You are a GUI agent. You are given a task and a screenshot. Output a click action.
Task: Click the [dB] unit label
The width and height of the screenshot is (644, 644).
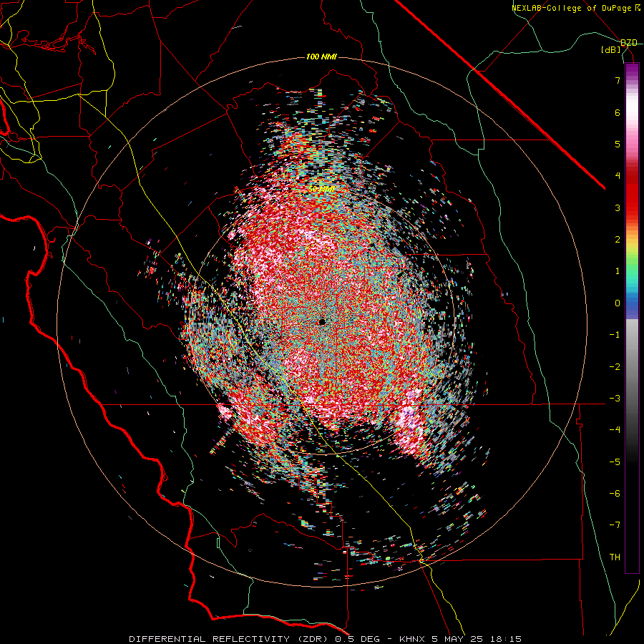click(611, 50)
